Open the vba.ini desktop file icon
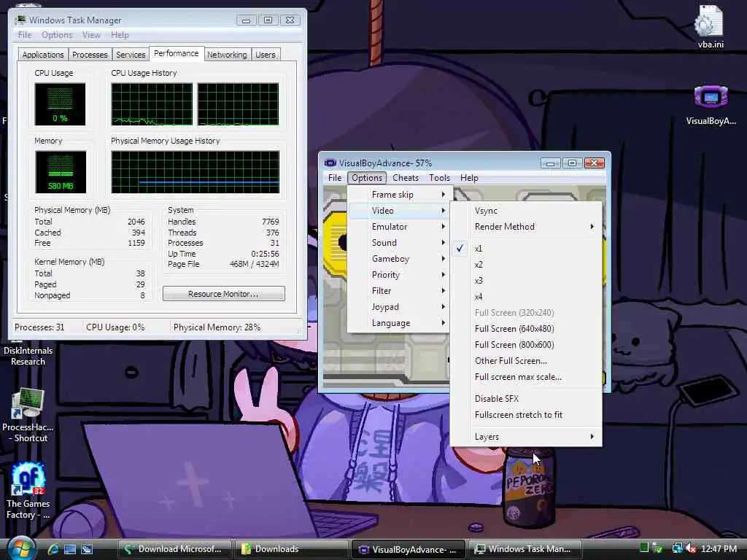Screen dimensions: 747x560 (x=710, y=26)
